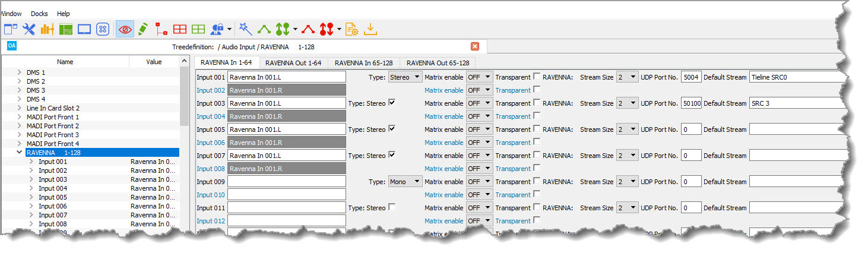Click the red eye view icon
The width and height of the screenshot is (868, 256).
click(125, 29)
